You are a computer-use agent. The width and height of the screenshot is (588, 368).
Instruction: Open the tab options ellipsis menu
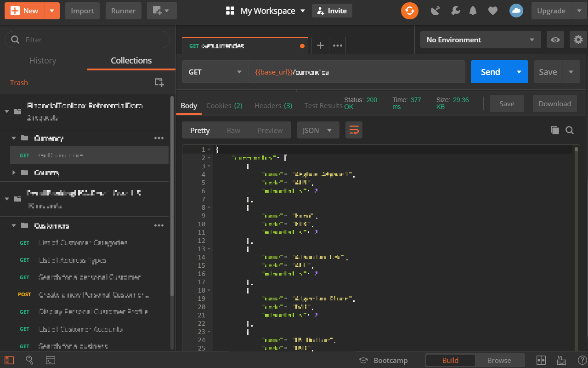click(338, 46)
